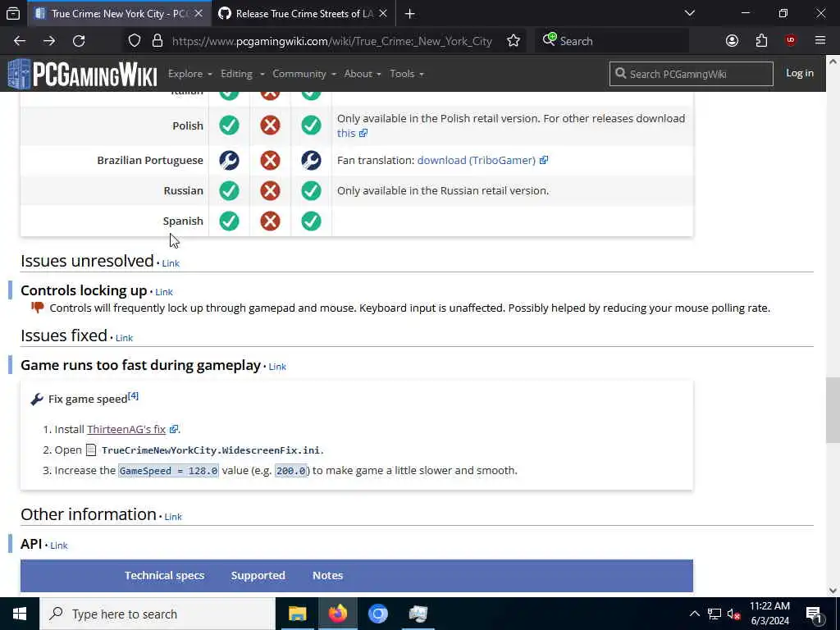Click Link next to Game runs too fast
840x630 pixels.
tap(277, 367)
